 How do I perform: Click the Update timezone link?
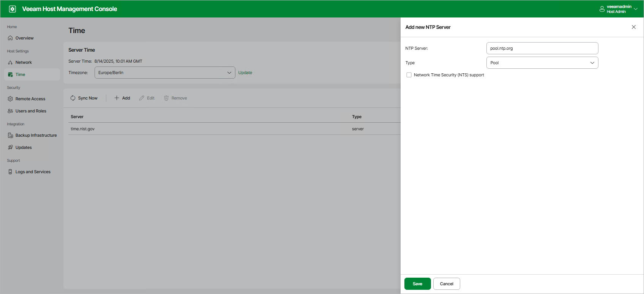pyautogui.click(x=245, y=73)
